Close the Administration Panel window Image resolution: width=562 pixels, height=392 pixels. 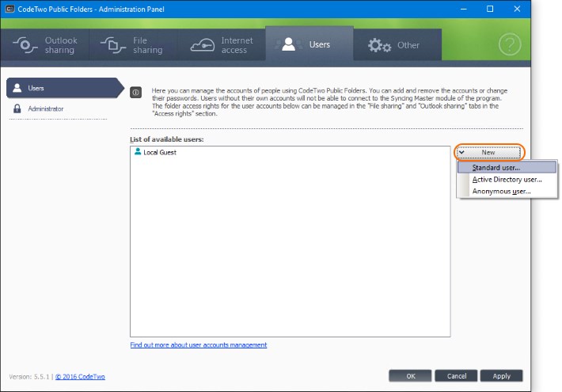tap(517, 9)
